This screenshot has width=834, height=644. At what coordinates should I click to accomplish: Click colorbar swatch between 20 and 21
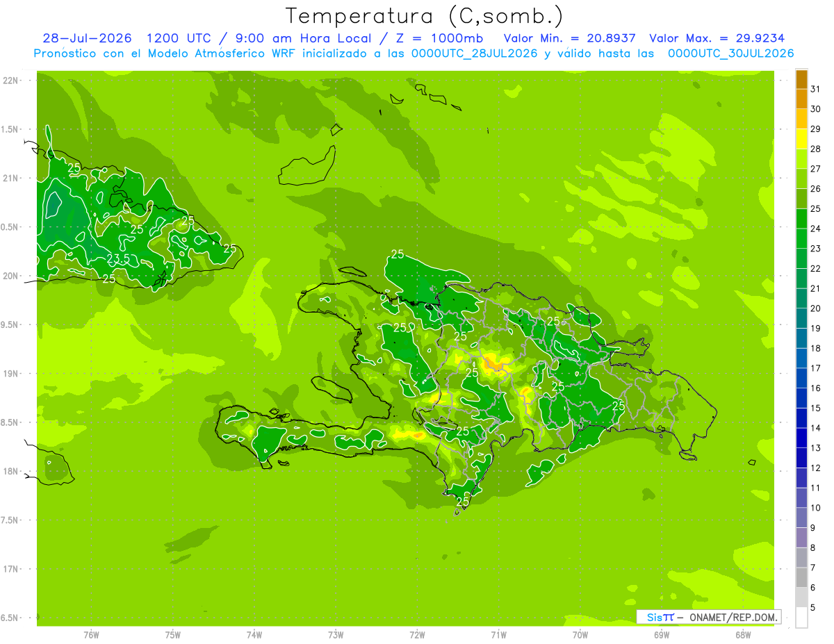point(801,298)
